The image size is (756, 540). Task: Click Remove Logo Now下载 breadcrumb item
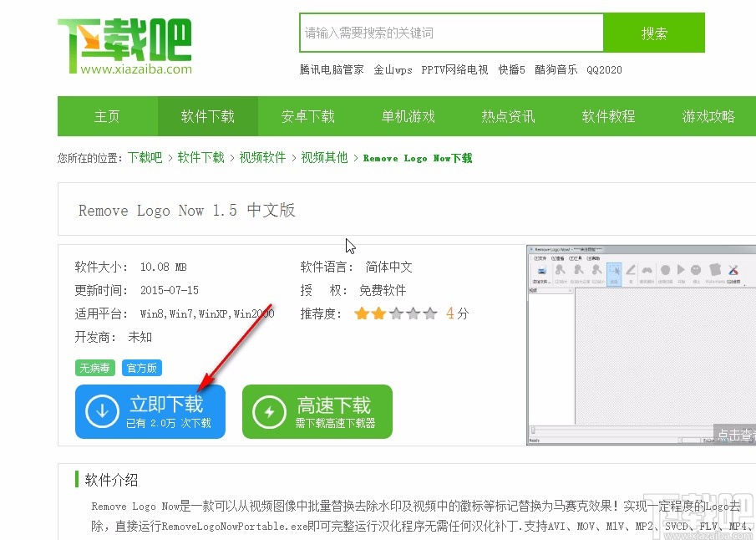[418, 158]
